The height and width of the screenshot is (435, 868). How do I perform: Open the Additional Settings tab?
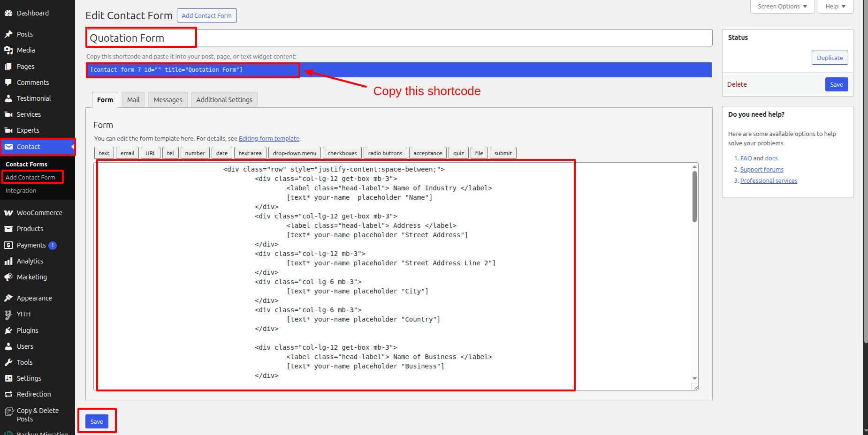[x=224, y=100]
